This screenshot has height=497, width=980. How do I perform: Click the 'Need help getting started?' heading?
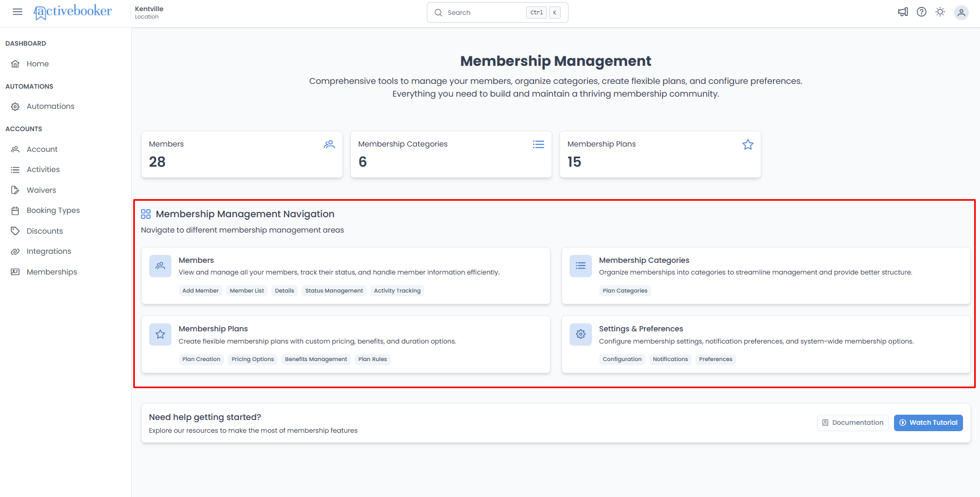tap(205, 417)
